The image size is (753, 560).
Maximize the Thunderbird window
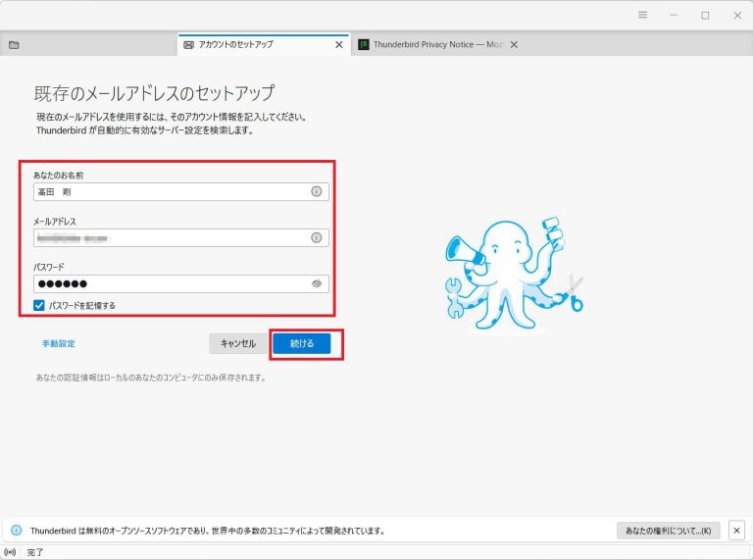coord(705,15)
